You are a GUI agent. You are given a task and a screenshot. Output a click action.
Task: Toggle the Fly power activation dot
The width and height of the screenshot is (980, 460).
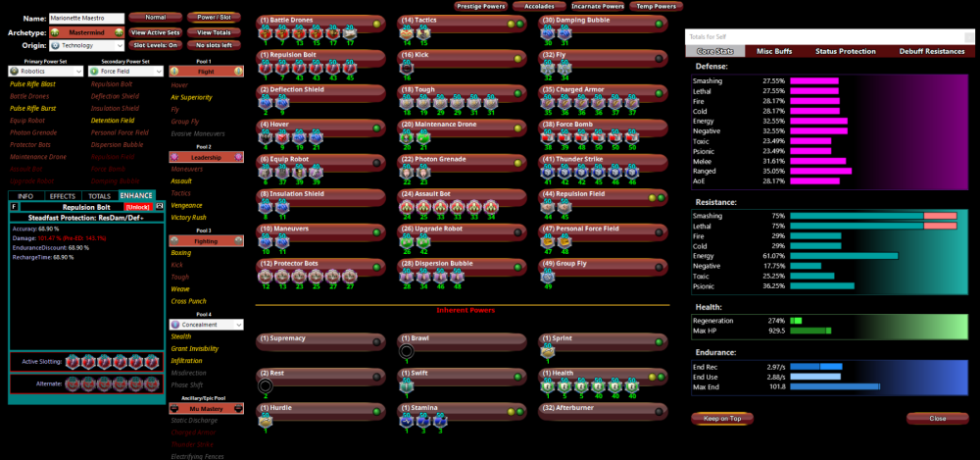point(661,58)
